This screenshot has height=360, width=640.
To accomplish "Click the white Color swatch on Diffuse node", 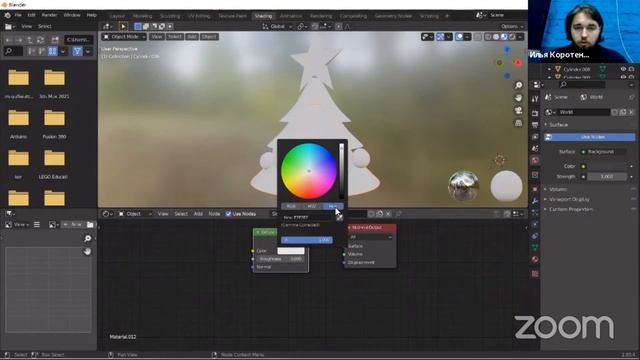I will 291,251.
